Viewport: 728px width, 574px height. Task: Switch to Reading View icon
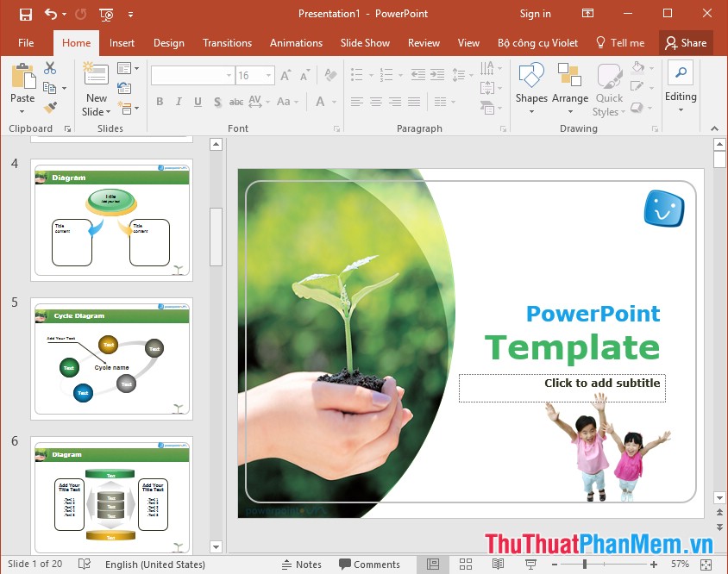pos(499,565)
